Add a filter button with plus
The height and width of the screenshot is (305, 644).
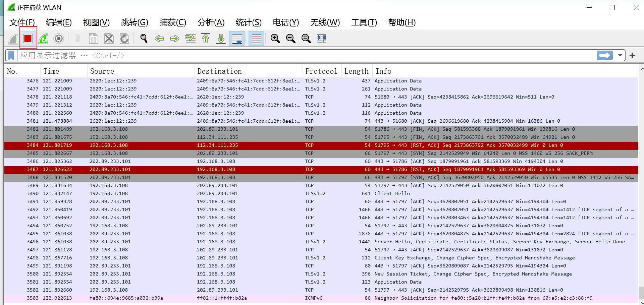click(x=632, y=55)
